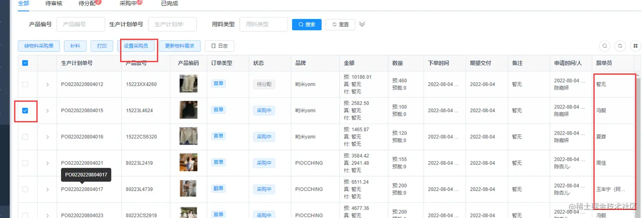The image size is (644, 218).
Task: Check the row PO0220220804016 checkbox
Action: 25,137
